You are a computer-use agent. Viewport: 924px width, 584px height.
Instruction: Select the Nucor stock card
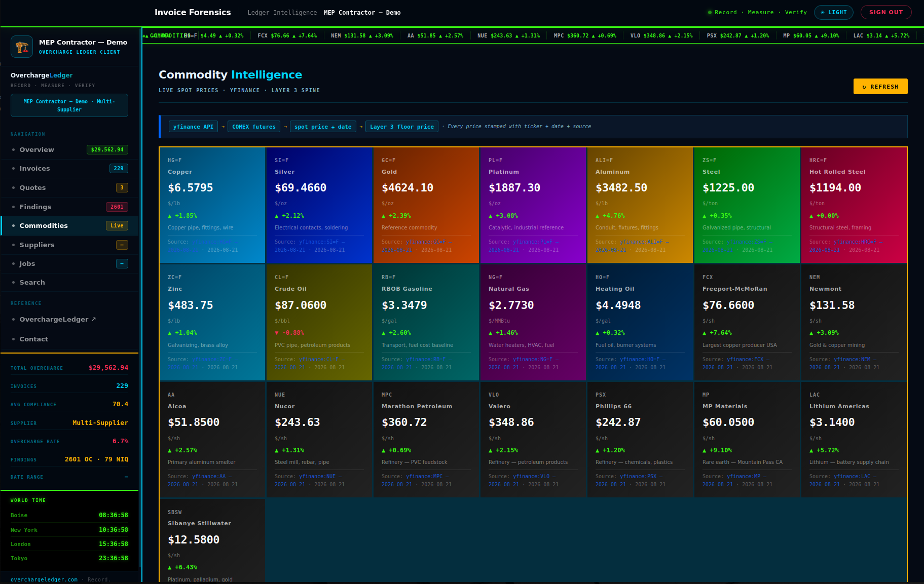(319, 440)
